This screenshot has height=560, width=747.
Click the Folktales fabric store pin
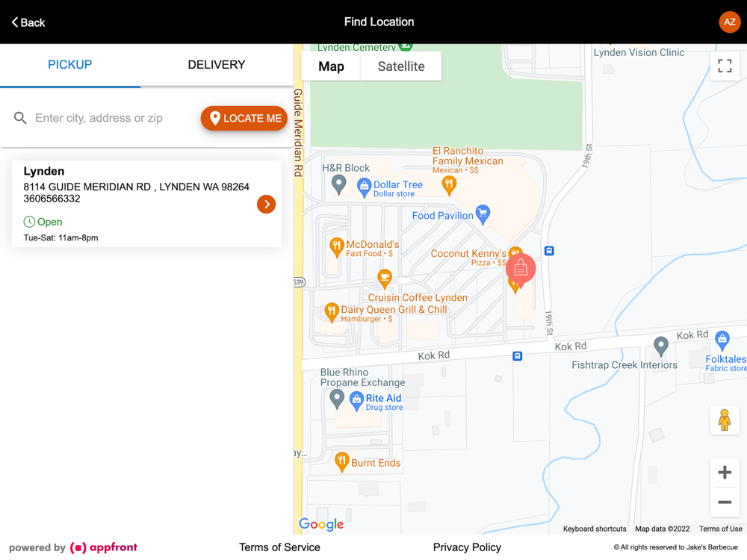[x=722, y=340]
